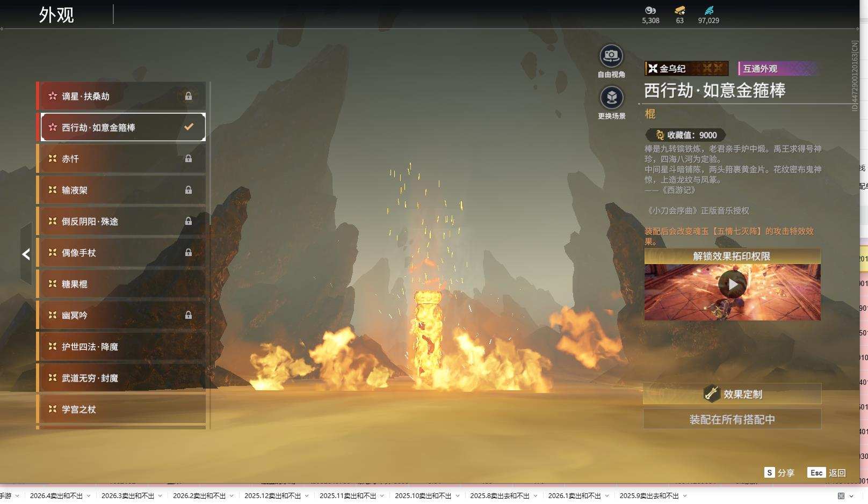
Task: Open dropdown on 2025.12卖出和不出 sheet tab
Action: (x=307, y=496)
